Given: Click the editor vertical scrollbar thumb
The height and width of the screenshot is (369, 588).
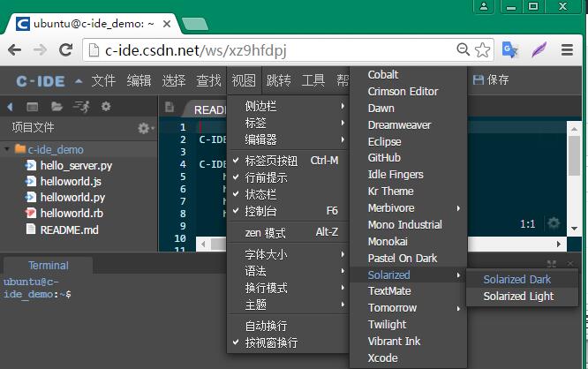Looking at the screenshot, I should [x=574, y=155].
